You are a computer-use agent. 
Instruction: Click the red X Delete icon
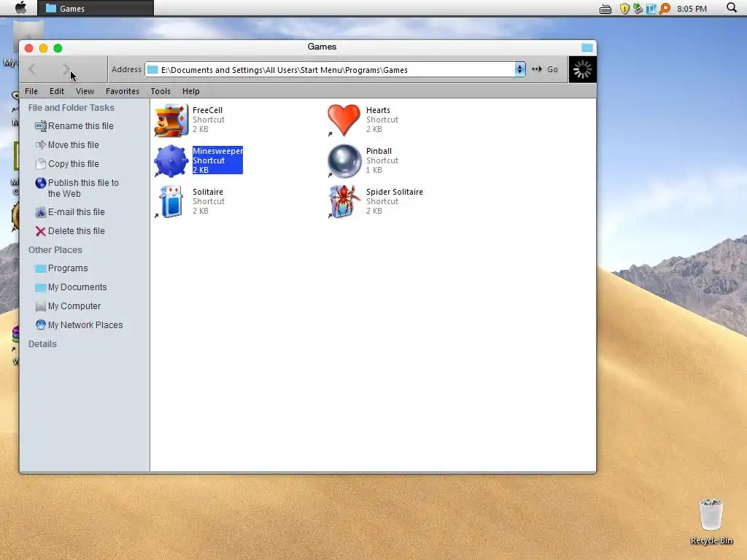tap(41, 231)
